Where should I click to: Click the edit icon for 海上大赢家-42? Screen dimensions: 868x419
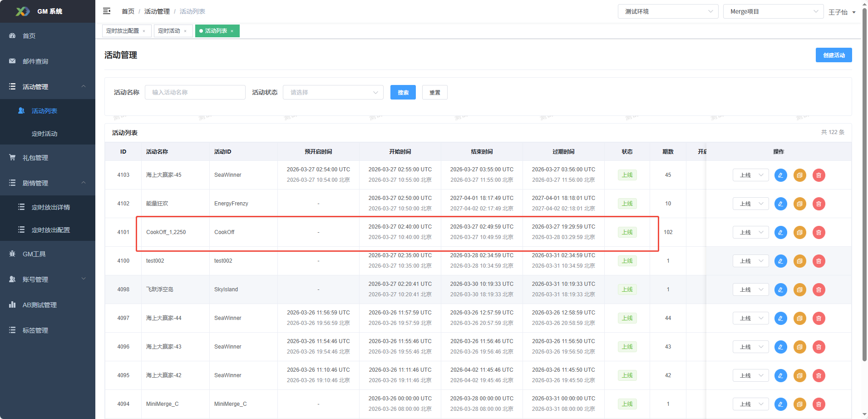pyautogui.click(x=781, y=375)
